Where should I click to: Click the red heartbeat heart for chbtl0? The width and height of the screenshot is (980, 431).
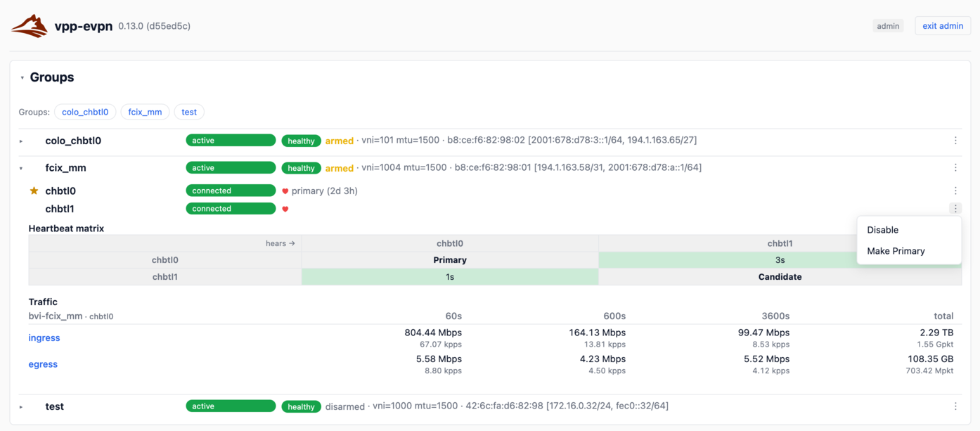point(285,191)
